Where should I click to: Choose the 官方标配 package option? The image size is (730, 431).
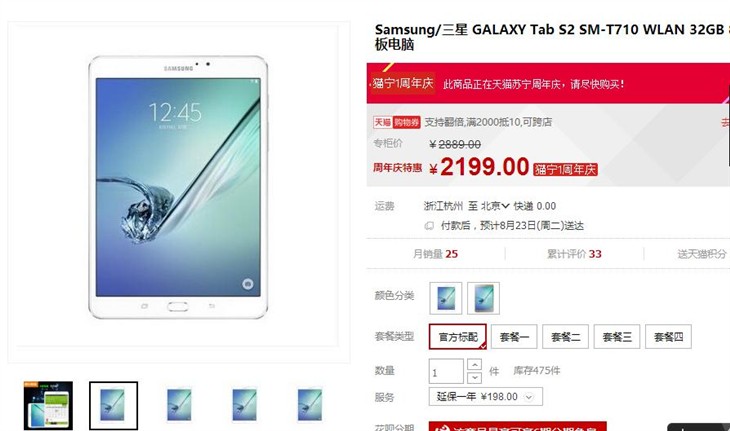(x=458, y=337)
